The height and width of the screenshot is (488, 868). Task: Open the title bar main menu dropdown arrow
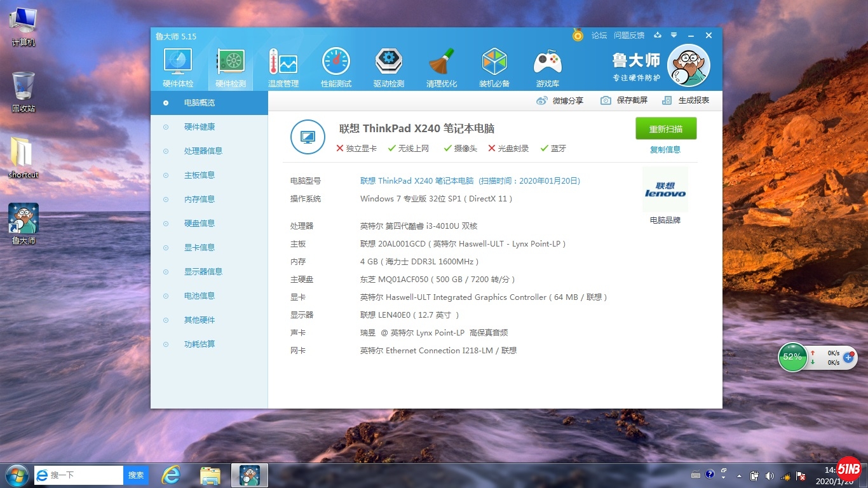coord(674,36)
